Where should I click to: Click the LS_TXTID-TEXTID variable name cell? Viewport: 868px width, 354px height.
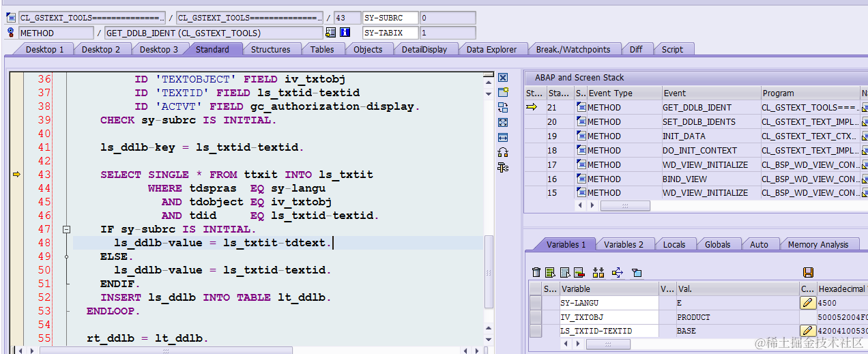pos(609,331)
